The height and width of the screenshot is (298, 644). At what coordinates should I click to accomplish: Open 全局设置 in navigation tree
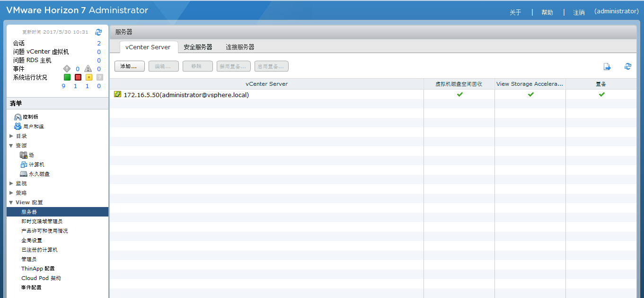click(x=32, y=240)
